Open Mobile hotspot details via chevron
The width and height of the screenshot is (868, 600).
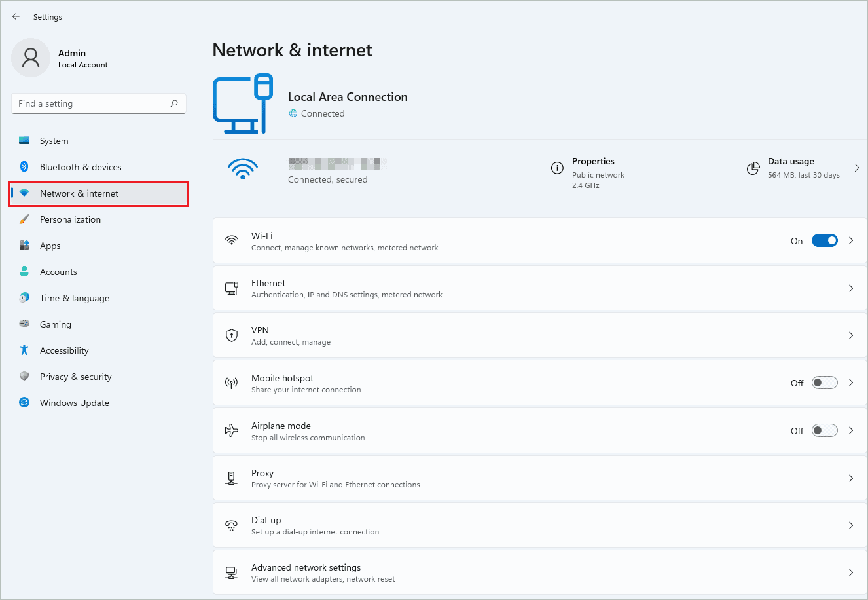pos(851,383)
